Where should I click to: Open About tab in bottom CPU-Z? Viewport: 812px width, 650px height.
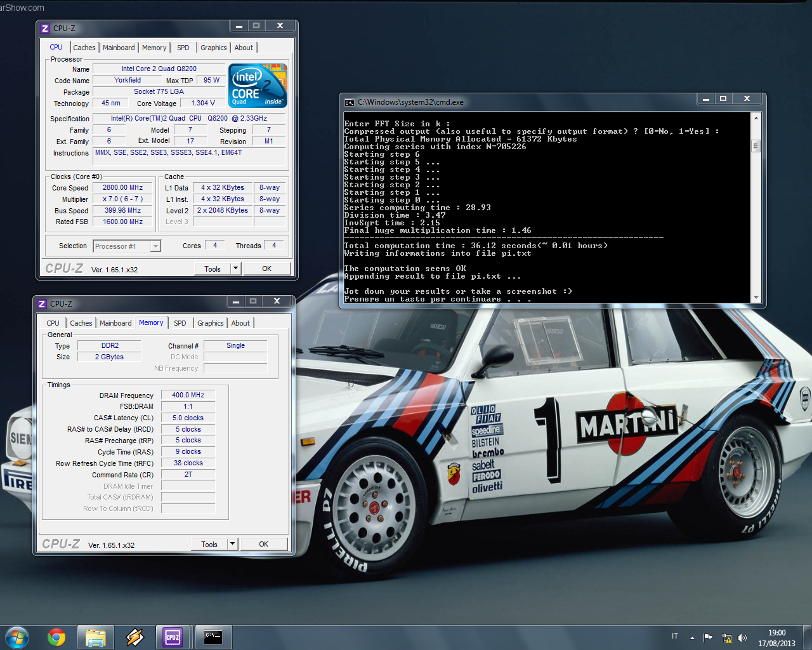coord(240,323)
